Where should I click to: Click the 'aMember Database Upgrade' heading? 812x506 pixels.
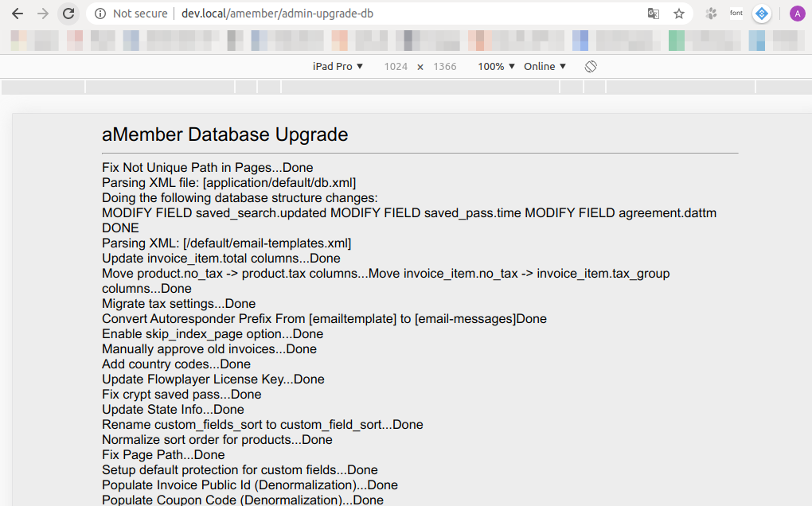pos(224,134)
